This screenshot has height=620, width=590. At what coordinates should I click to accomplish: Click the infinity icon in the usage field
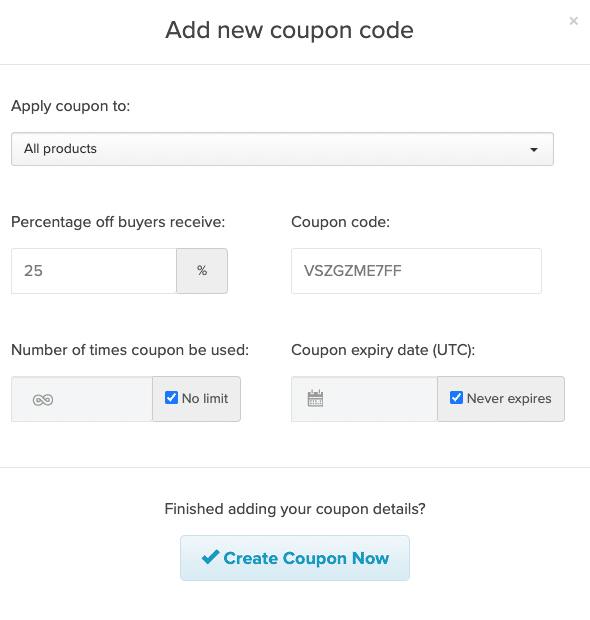click(43, 400)
